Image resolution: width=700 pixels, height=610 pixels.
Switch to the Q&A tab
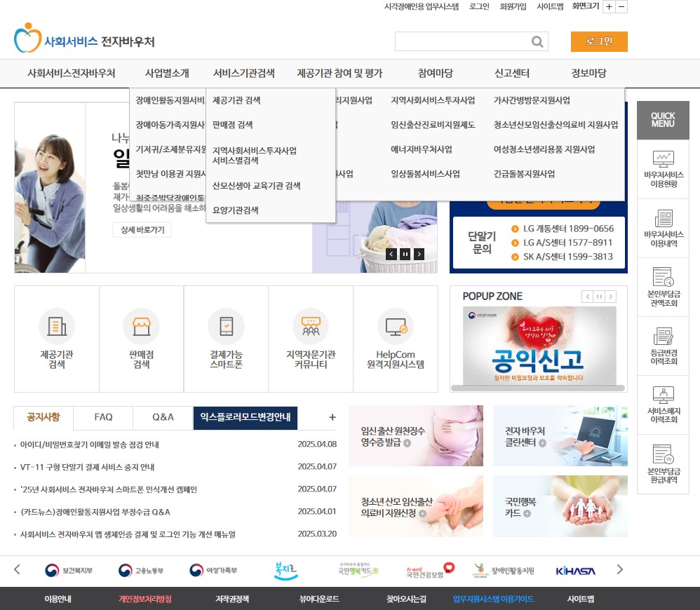tap(162, 417)
